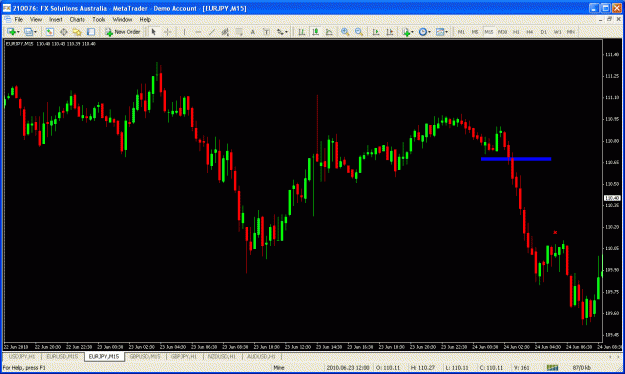
Task: Select the M30 timeframe button
Action: (502, 32)
